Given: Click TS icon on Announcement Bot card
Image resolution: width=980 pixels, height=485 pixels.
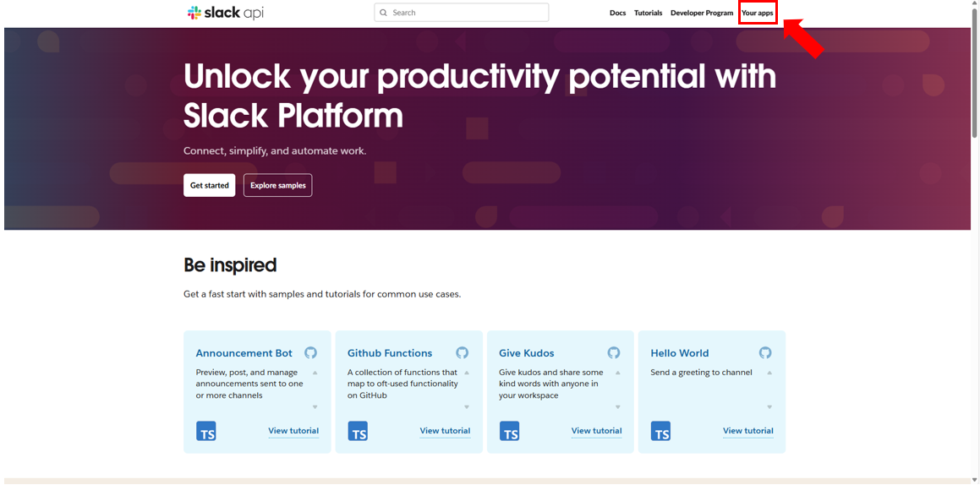Looking at the screenshot, I should click(206, 431).
